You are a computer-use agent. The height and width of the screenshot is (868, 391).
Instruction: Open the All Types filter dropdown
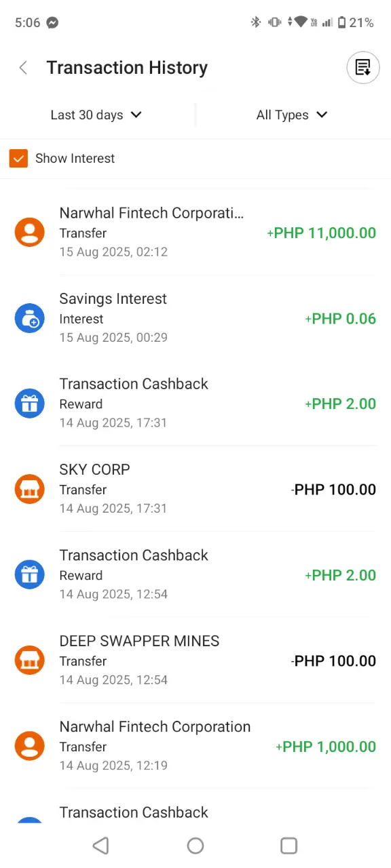(292, 115)
